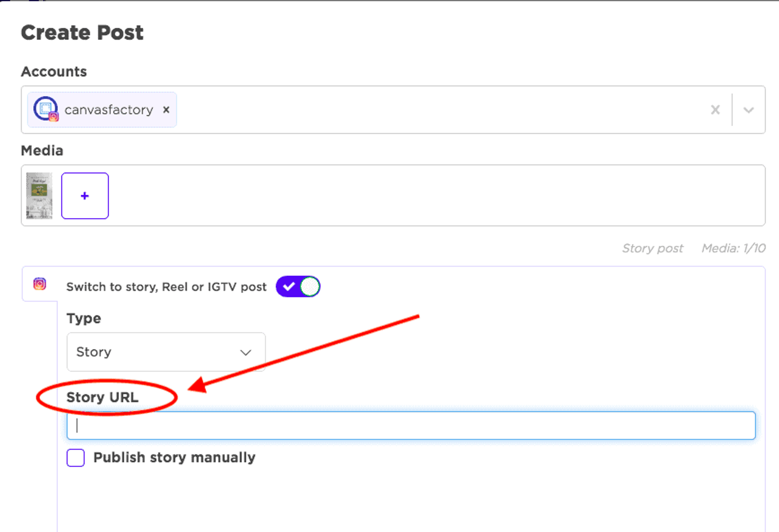Click the chevron in the Type selector
Viewport: 779px width, 532px height.
coord(245,352)
